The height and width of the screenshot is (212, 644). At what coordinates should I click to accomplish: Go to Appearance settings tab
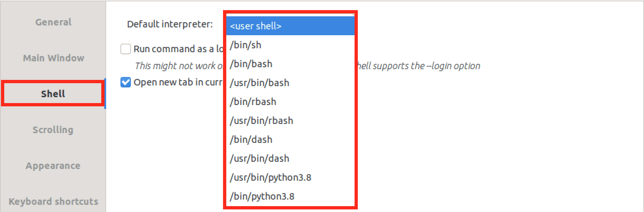[53, 166]
